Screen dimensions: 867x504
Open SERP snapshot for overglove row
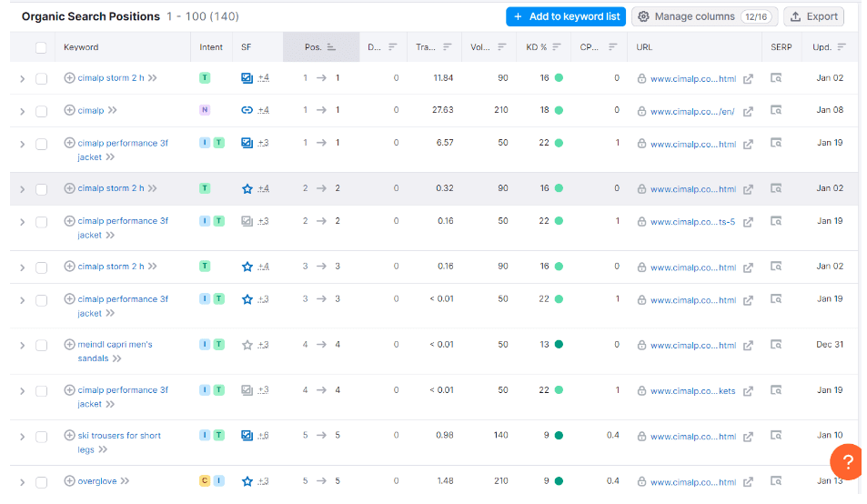pos(776,480)
